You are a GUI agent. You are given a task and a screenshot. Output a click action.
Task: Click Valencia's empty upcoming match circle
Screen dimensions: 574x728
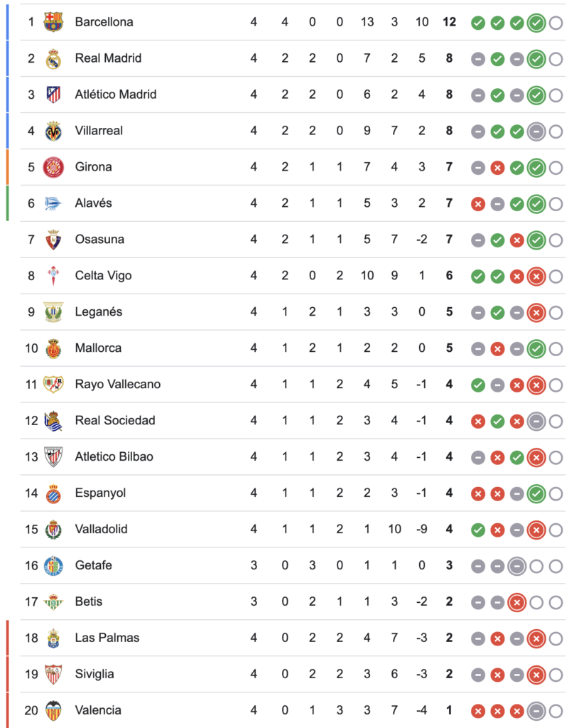556,711
